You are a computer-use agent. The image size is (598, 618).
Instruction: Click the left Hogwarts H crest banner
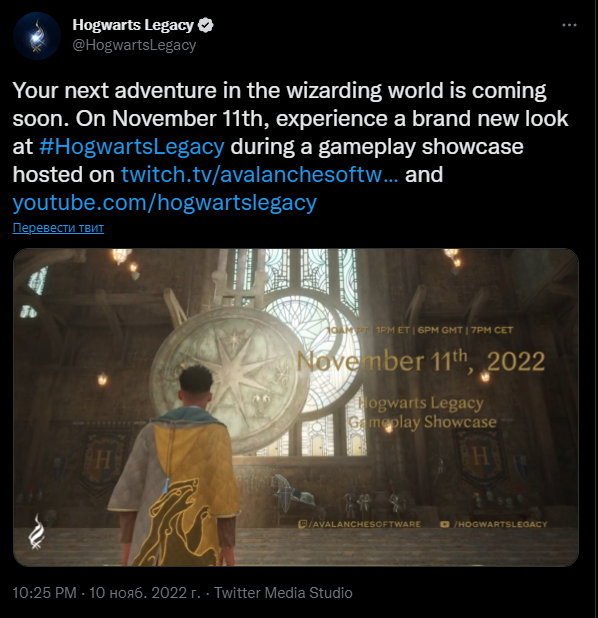(103, 461)
